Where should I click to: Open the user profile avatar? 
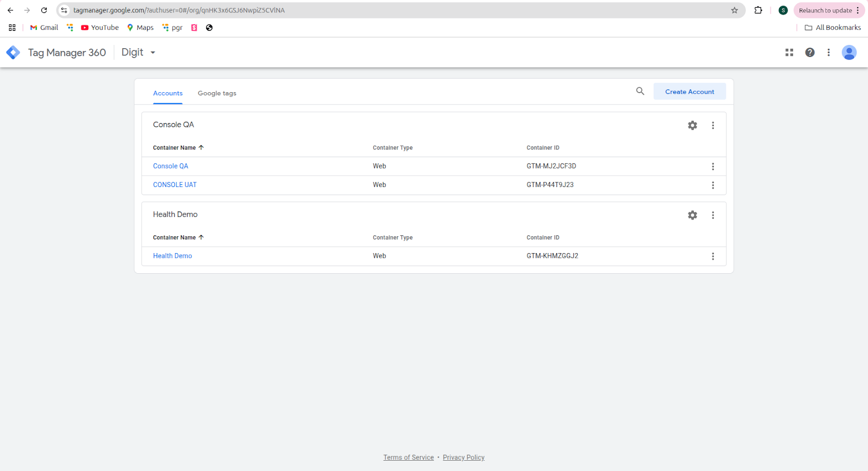(848, 53)
